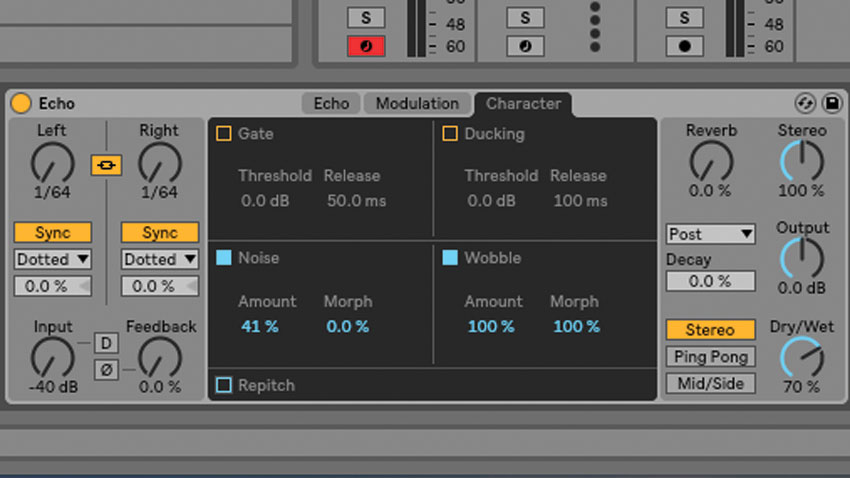Click the hot-swap preset icon in Echo header

tap(805, 103)
